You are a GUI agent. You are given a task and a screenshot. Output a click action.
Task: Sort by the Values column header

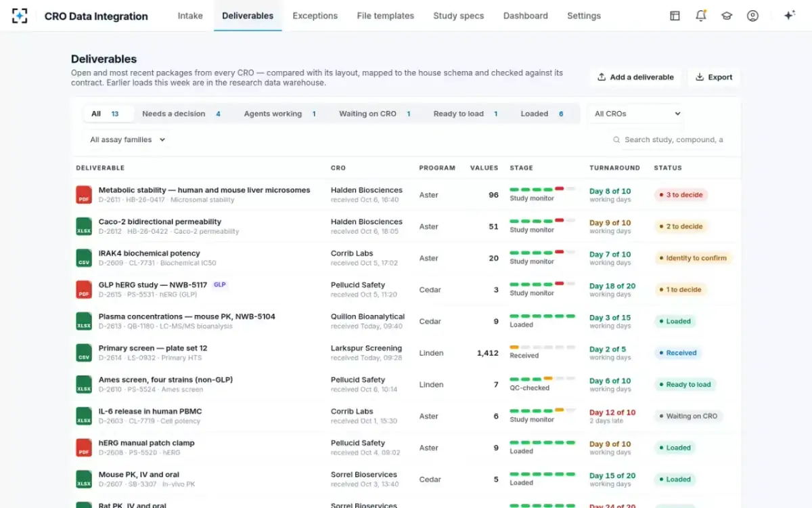484,168
